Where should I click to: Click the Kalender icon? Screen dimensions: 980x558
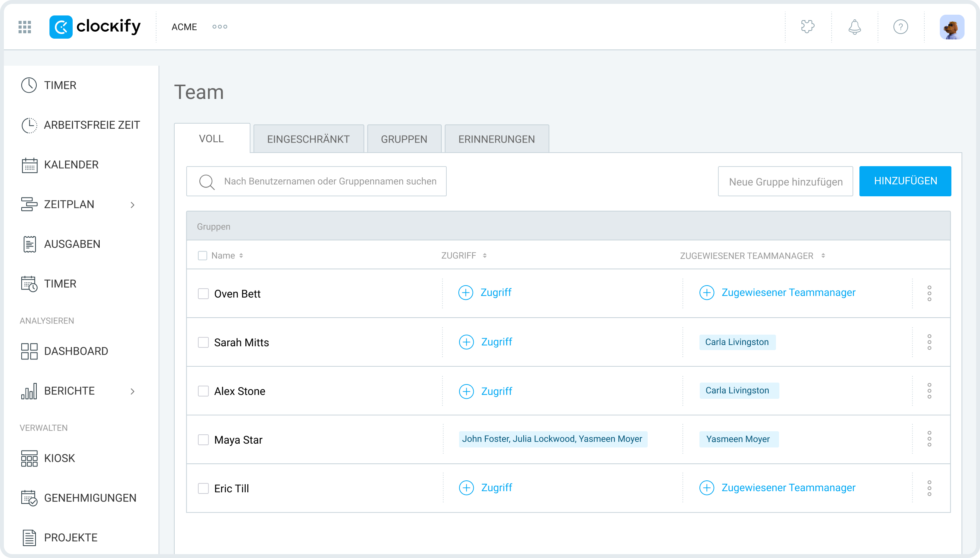[x=29, y=165]
